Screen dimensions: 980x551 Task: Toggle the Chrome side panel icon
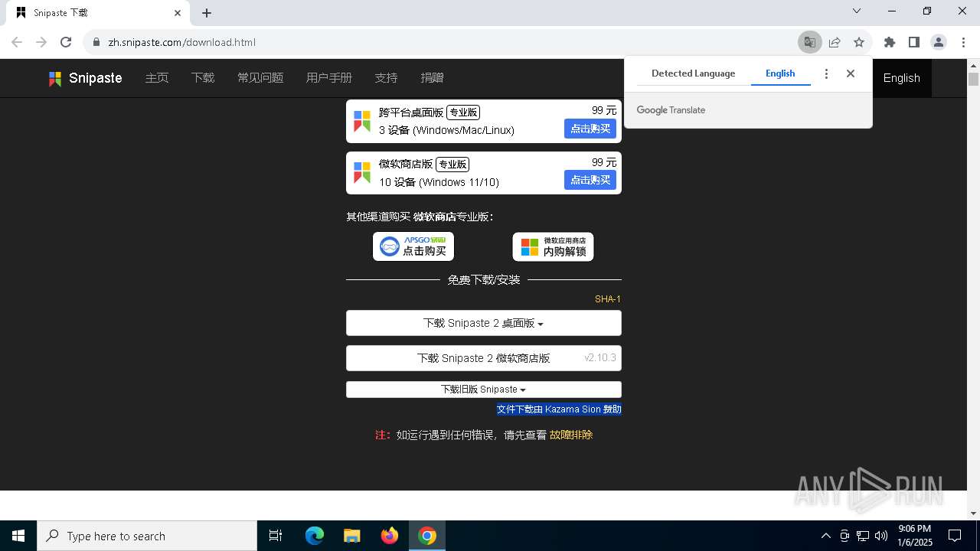[x=914, y=42]
